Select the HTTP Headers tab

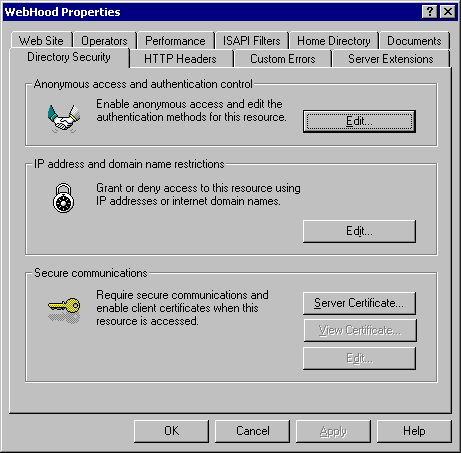pos(180,59)
